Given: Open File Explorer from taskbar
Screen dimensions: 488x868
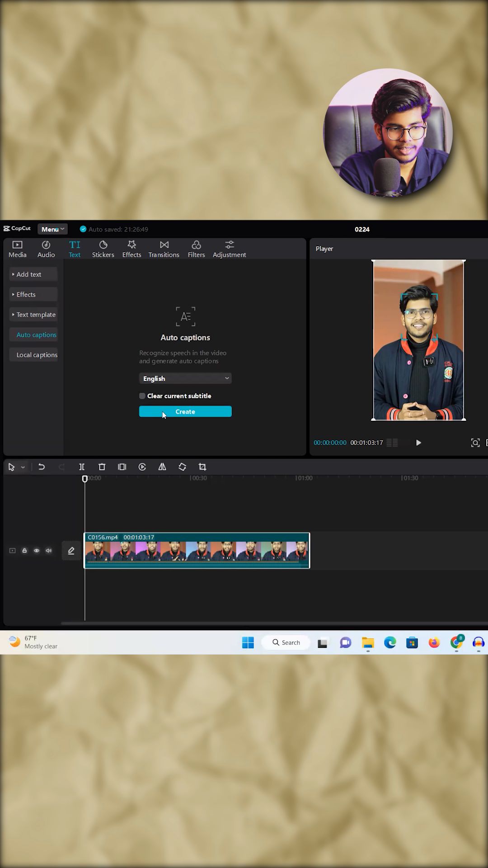Looking at the screenshot, I should pos(368,643).
